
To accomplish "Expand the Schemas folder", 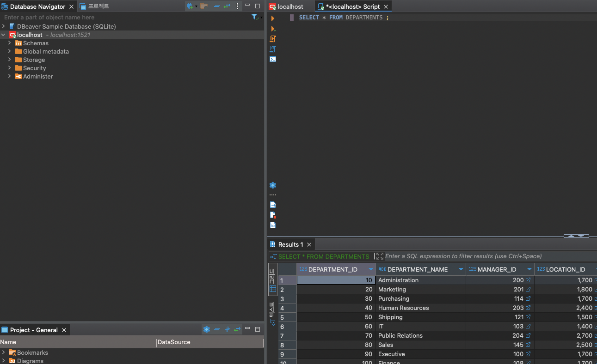I will point(10,43).
